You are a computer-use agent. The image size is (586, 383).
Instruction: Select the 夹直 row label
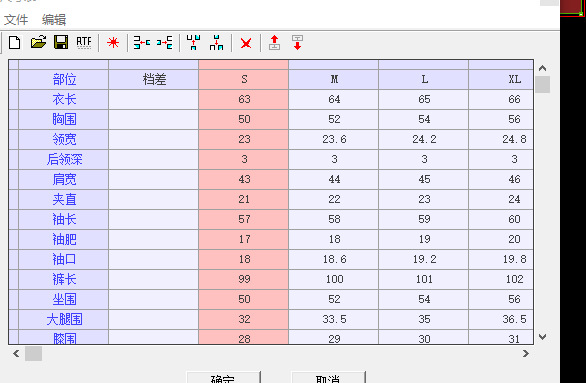click(x=64, y=199)
